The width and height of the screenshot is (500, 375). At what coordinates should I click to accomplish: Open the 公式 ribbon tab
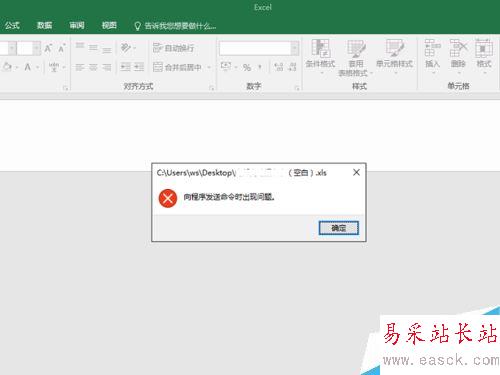click(12, 25)
